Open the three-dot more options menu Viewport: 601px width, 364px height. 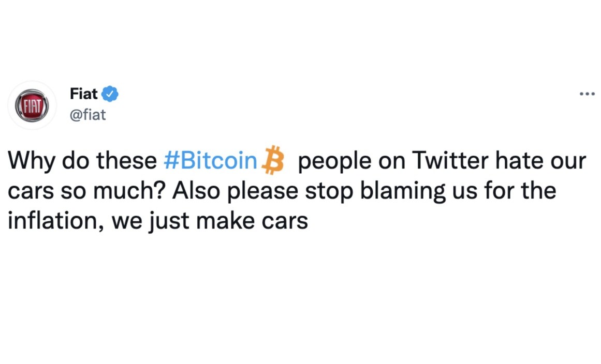tap(587, 94)
